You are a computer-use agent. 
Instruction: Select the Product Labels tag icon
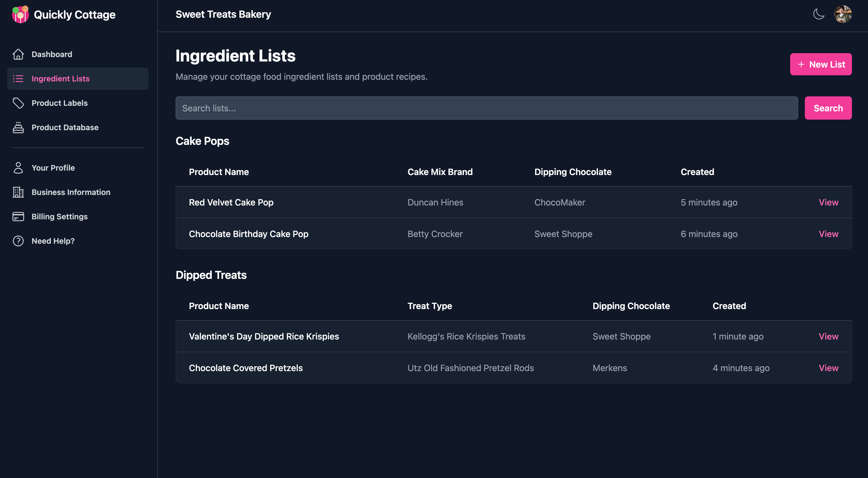19,103
